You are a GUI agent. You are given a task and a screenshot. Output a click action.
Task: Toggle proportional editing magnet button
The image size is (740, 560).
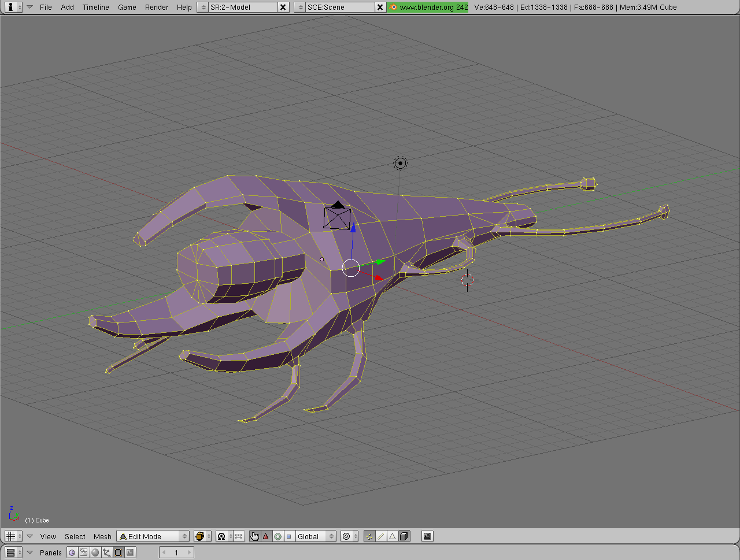[x=221, y=536]
